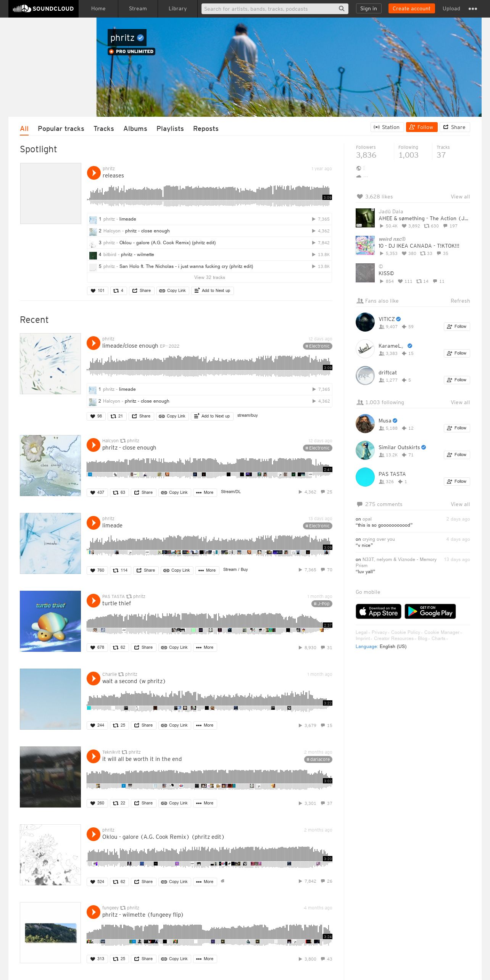Add 'limeade/close enough' EP to Next up
This screenshot has height=980, width=490.
click(212, 416)
